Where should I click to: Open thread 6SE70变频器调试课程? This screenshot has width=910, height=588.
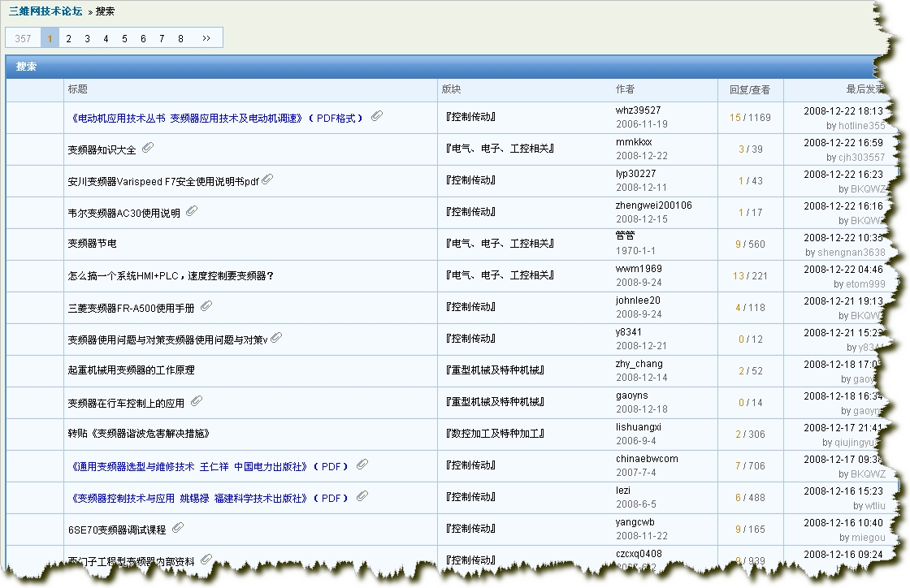tap(117, 530)
